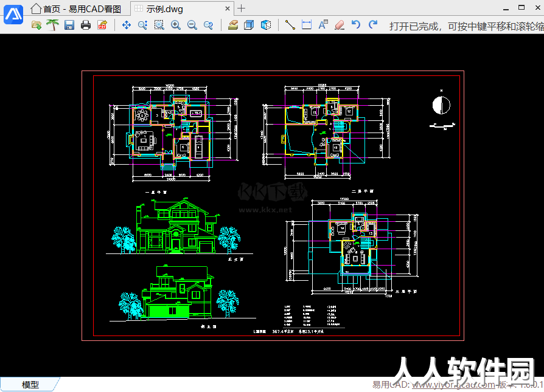The image size is (544, 392).
Task: Click the wireframe cube view icon
Action: [x=249, y=25]
